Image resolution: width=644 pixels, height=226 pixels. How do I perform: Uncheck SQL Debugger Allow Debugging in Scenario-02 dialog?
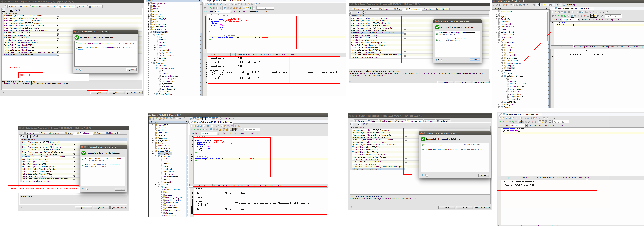click(58, 55)
